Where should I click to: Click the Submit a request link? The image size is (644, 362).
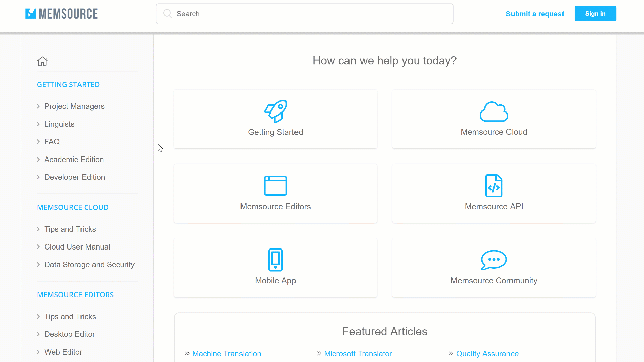pyautogui.click(x=535, y=14)
